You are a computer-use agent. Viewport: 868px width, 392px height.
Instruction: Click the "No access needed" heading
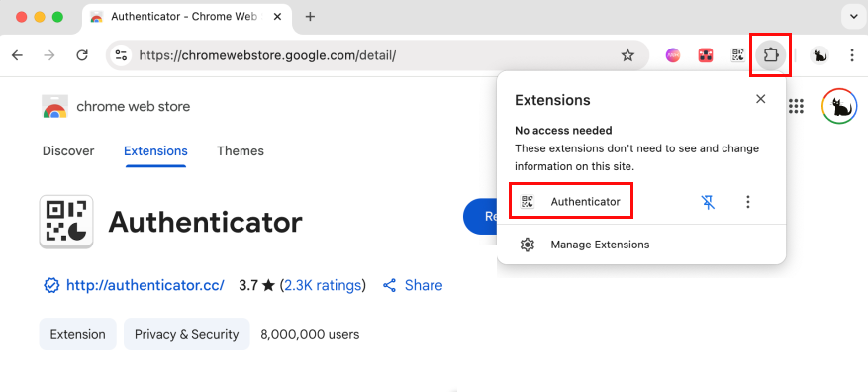563,131
